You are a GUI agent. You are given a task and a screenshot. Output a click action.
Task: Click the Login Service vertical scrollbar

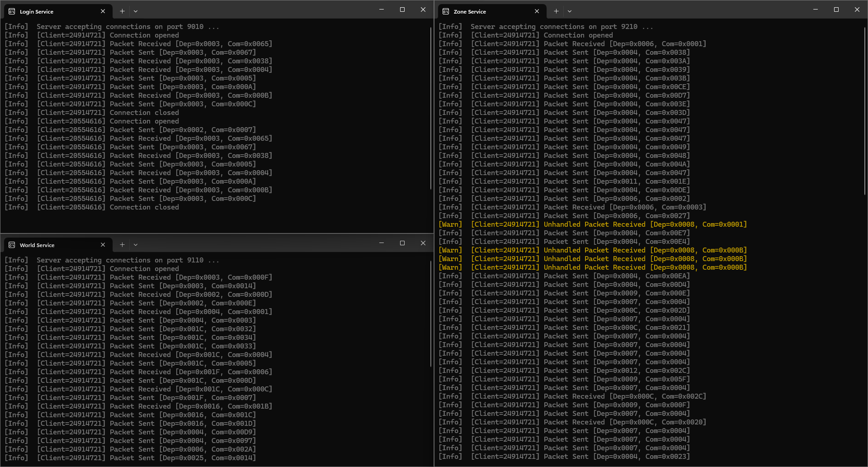coord(431,109)
